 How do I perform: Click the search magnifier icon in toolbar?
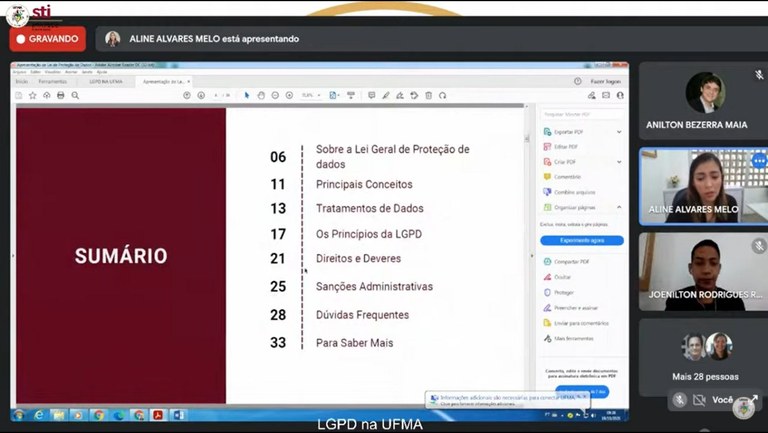pyautogui.click(x=75, y=95)
